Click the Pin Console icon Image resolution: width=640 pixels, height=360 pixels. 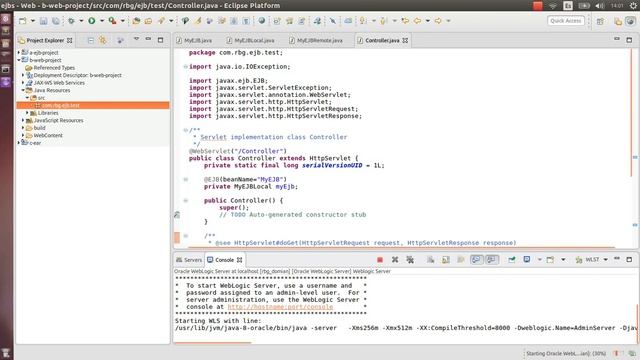(512, 260)
